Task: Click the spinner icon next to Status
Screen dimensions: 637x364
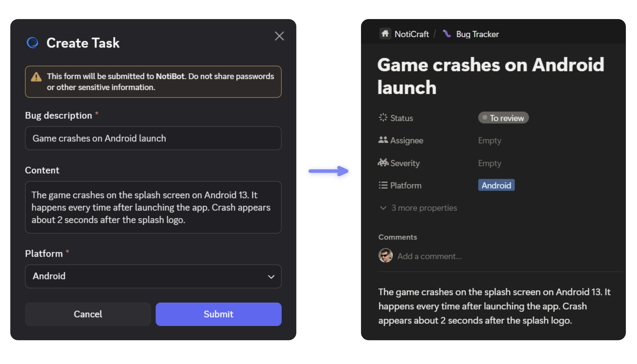Action: 383,118
